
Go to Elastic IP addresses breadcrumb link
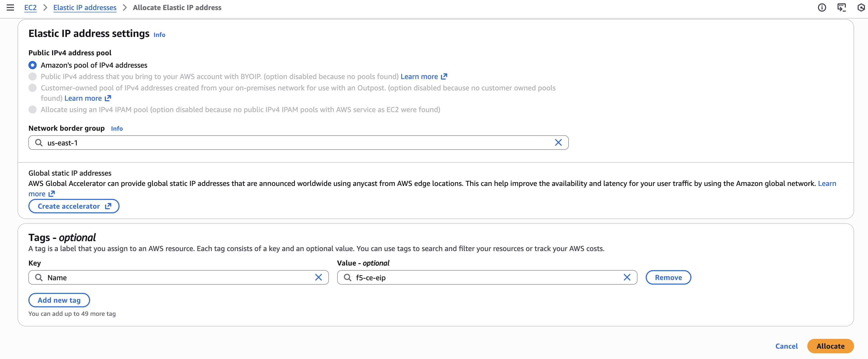click(85, 7)
